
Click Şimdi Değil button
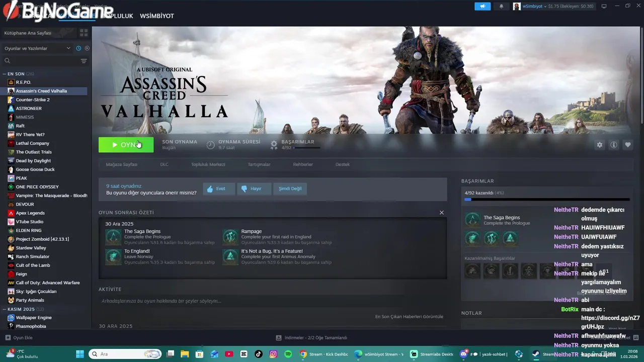[x=290, y=189]
